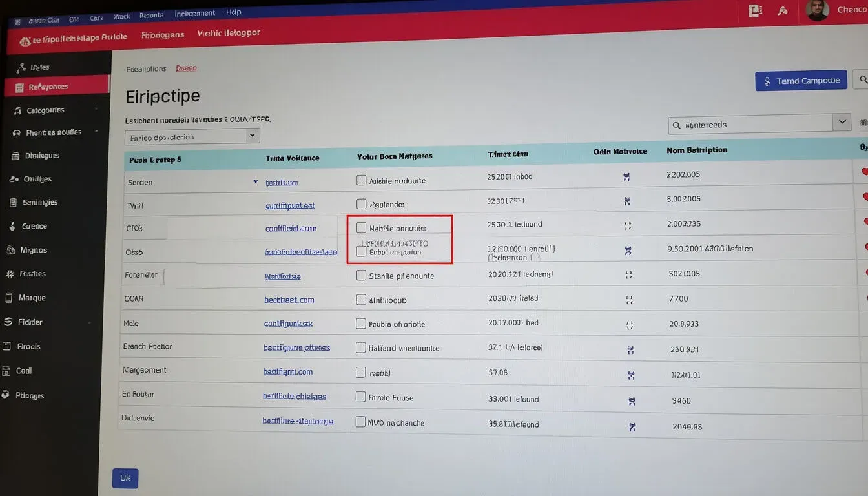Enable the checkbox in the OOAR row

point(361,300)
